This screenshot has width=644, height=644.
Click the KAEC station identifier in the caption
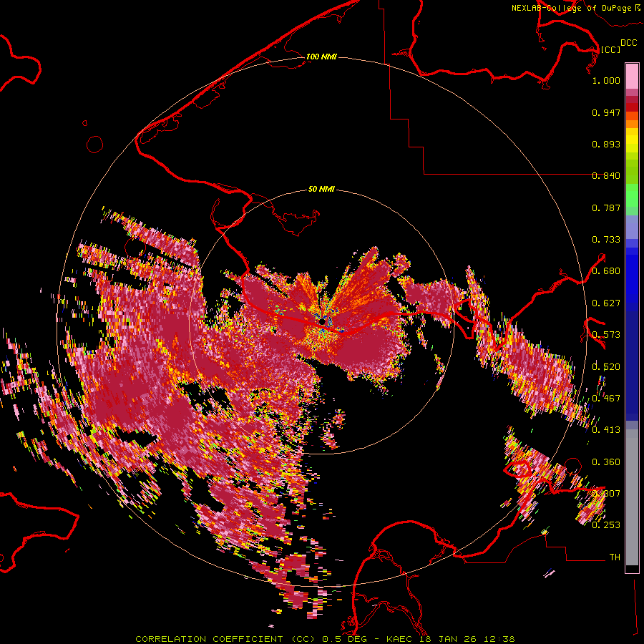tap(399, 639)
